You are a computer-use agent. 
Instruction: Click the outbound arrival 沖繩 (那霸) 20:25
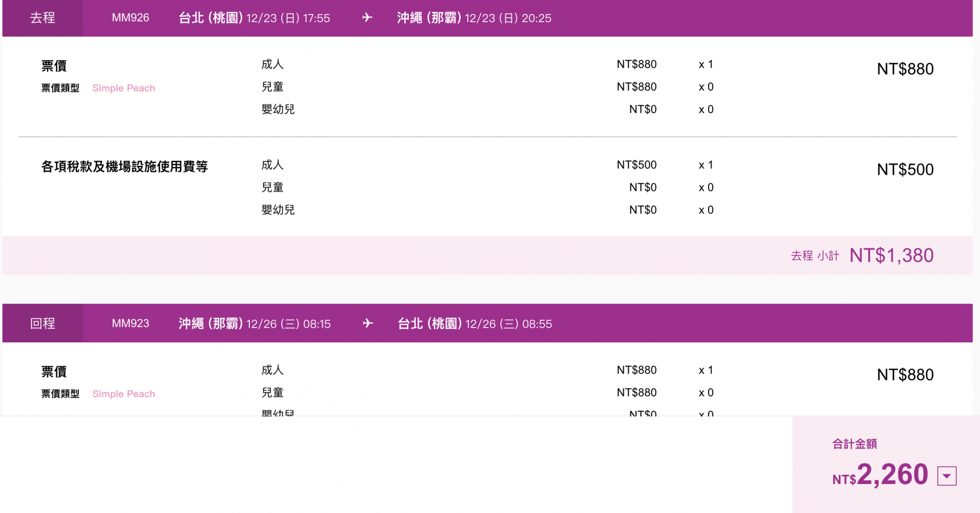[474, 18]
